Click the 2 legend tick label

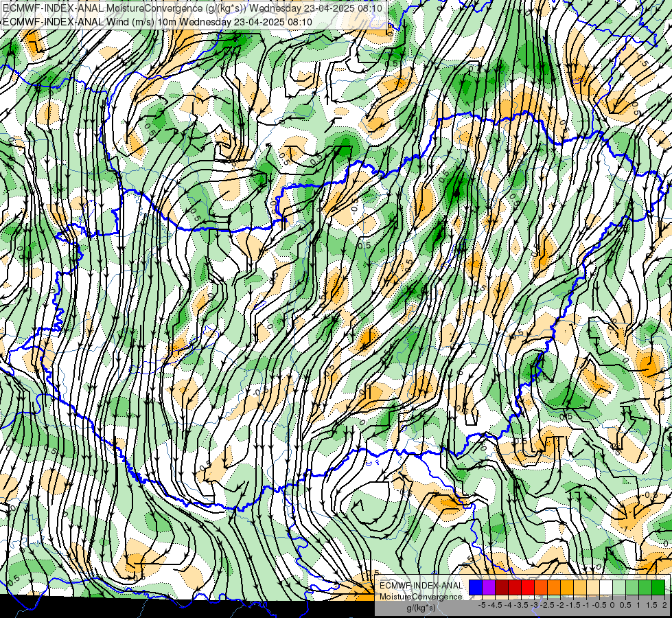tap(664, 605)
